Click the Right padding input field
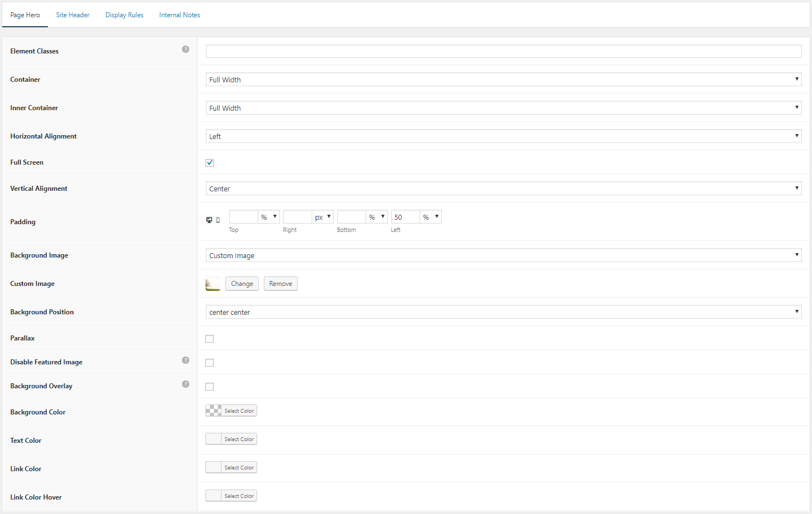The image size is (812, 514). (298, 217)
